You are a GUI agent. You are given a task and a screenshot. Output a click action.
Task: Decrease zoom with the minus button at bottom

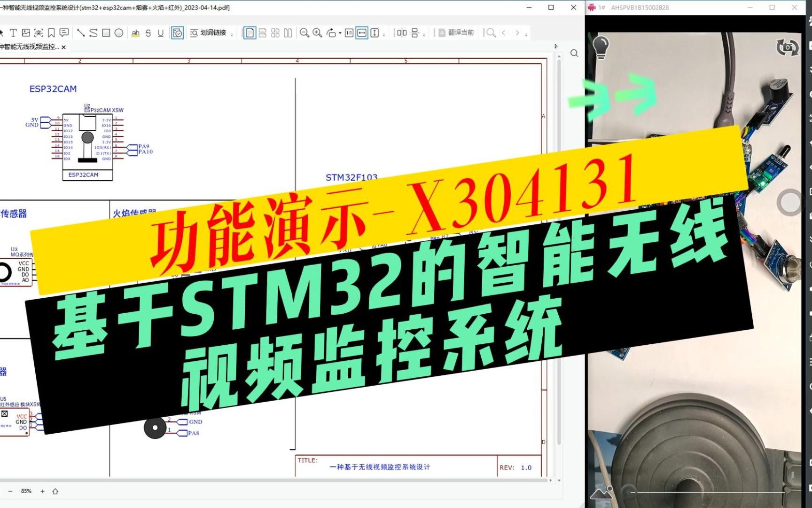coord(10,492)
